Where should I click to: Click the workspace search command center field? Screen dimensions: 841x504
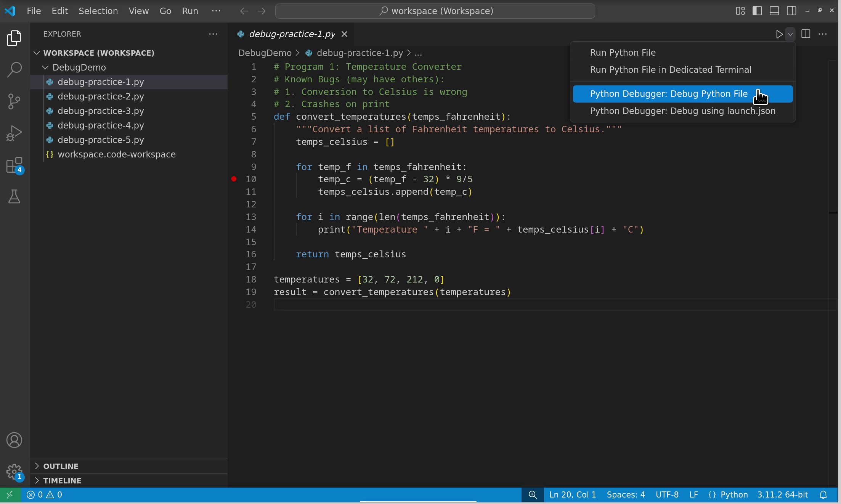435,11
